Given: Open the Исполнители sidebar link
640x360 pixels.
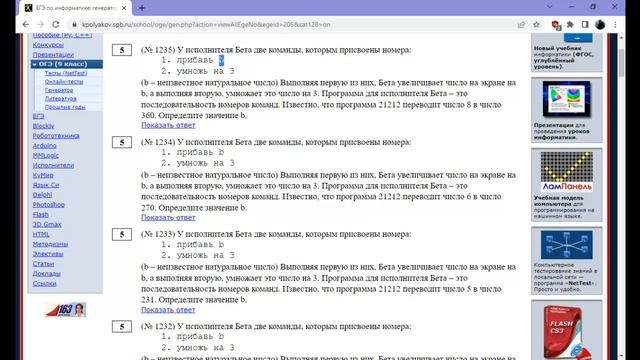Looking at the screenshot, I should (53, 165).
